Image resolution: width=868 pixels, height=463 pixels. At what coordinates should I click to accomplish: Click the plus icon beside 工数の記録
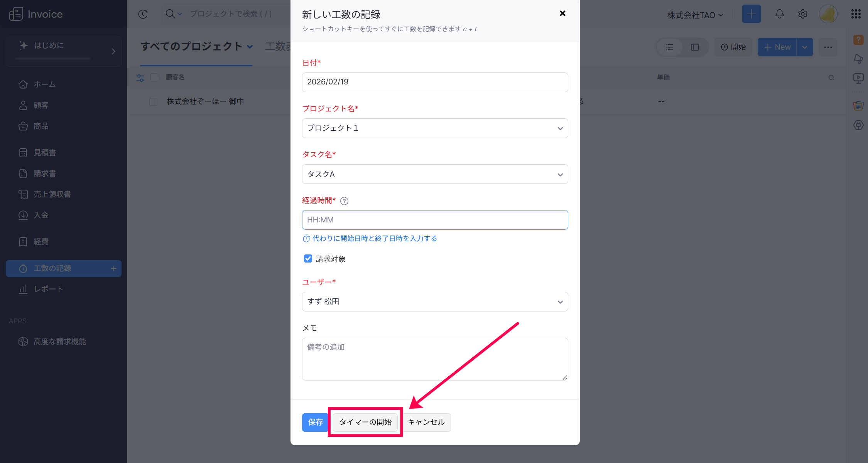click(113, 269)
